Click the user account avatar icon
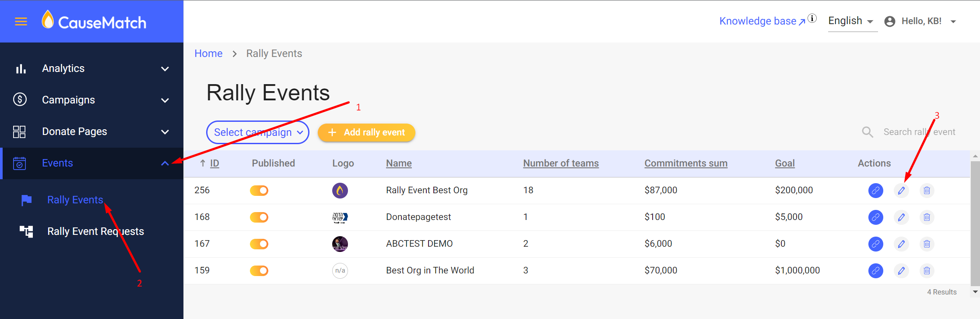 point(890,21)
